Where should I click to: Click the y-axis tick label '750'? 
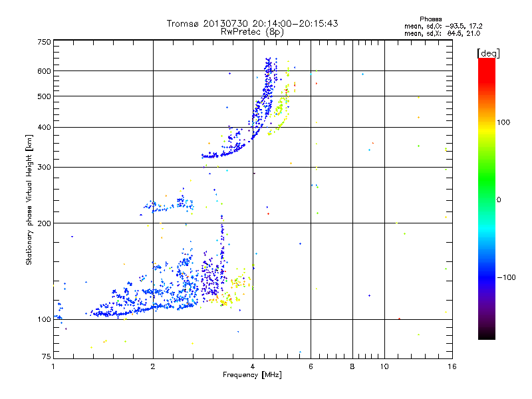(x=44, y=42)
